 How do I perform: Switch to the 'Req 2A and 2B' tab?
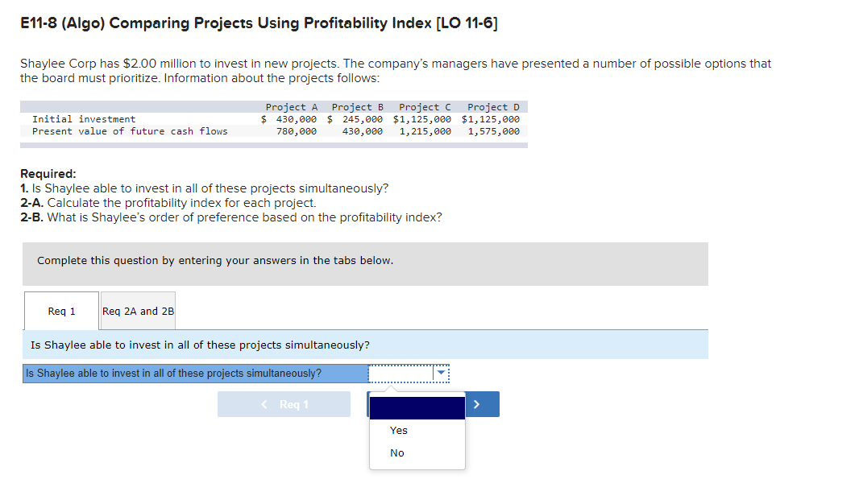click(x=137, y=311)
